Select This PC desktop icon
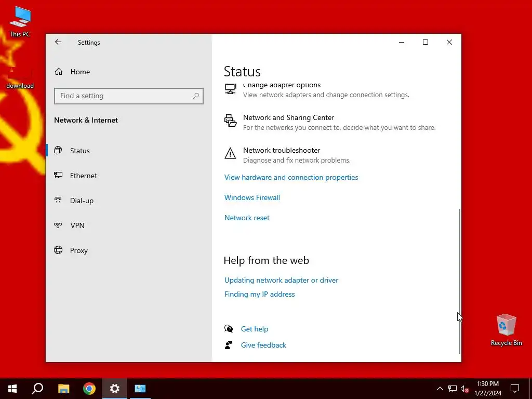Viewport: 532px width, 399px height. click(x=20, y=22)
